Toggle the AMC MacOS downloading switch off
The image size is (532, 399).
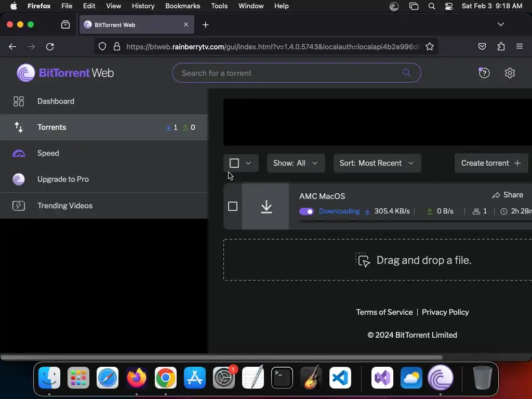pyautogui.click(x=307, y=211)
